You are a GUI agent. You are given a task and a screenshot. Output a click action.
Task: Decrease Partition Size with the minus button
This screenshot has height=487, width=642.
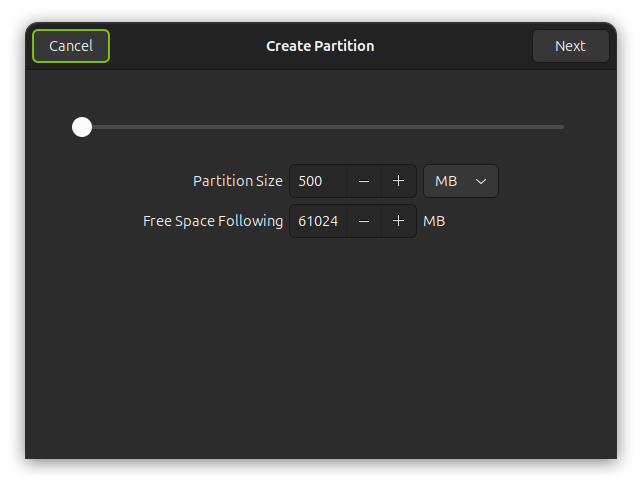point(364,181)
